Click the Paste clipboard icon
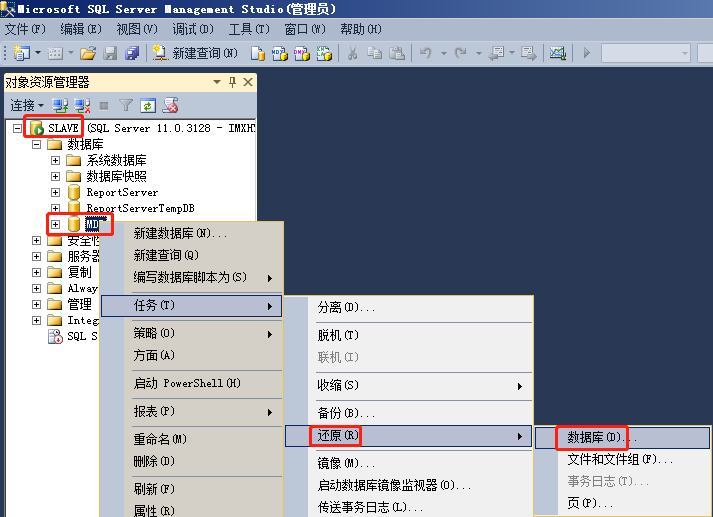The height and width of the screenshot is (517, 713). [397, 53]
